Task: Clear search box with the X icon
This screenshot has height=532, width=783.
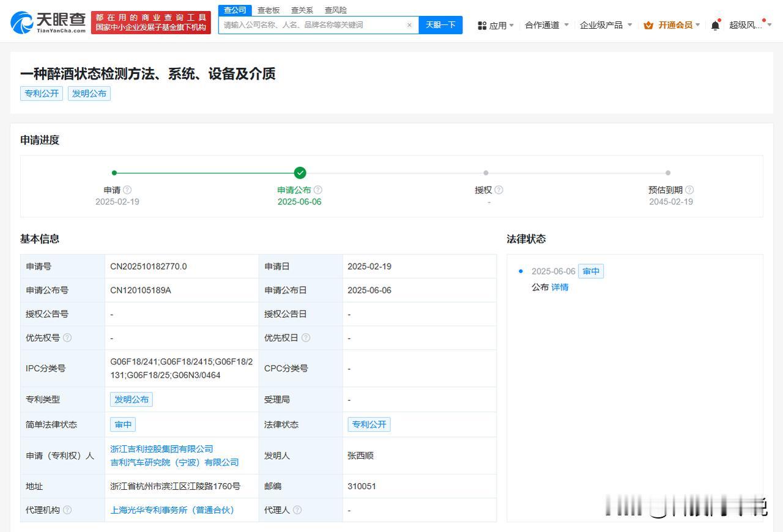Action: [x=409, y=25]
